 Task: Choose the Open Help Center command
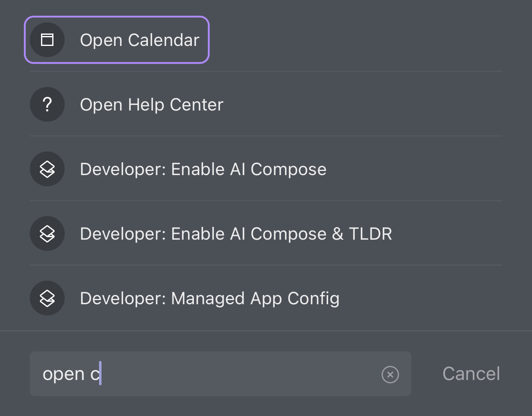pyautogui.click(x=266, y=104)
